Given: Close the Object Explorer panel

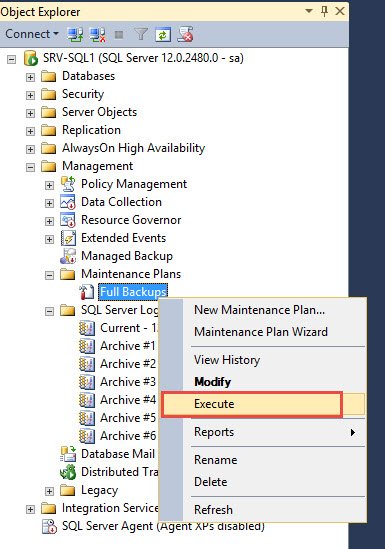Looking at the screenshot, I should (x=340, y=11).
